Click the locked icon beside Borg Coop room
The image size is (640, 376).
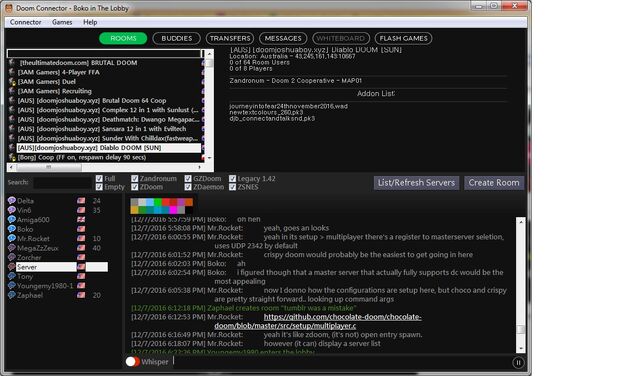pos(12,157)
